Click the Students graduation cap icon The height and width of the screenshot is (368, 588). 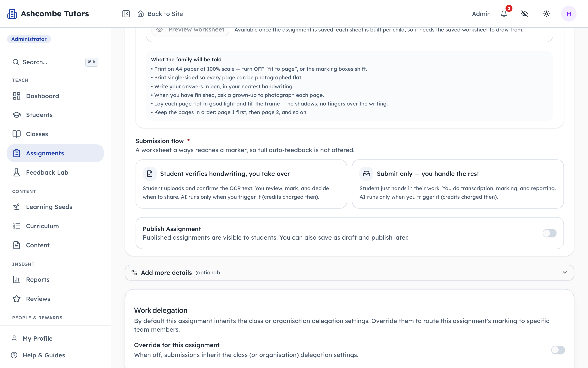click(x=17, y=115)
